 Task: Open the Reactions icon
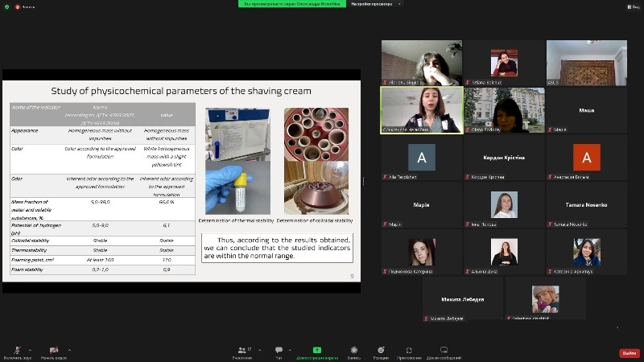pos(381,350)
